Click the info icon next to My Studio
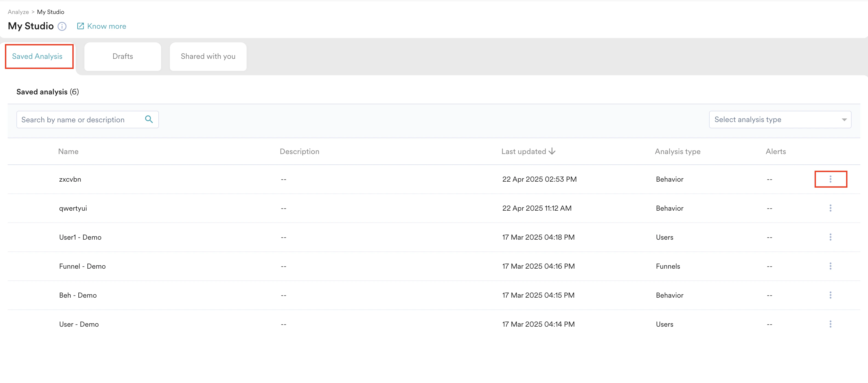The height and width of the screenshot is (383, 868). [62, 26]
